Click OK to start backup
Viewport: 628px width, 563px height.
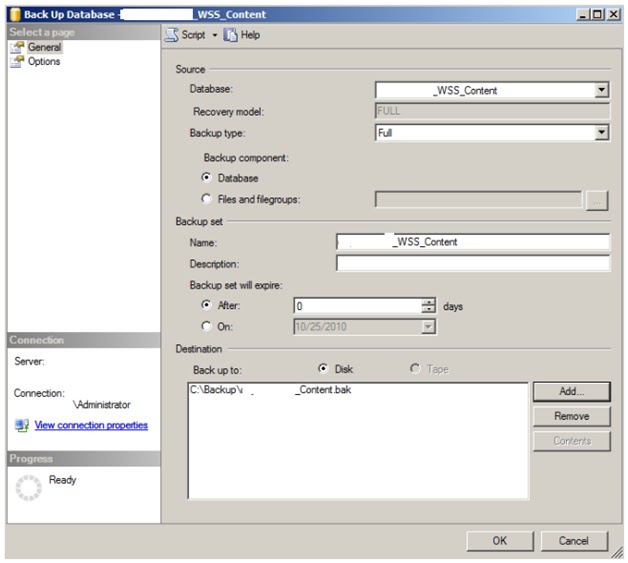pyautogui.click(x=500, y=541)
